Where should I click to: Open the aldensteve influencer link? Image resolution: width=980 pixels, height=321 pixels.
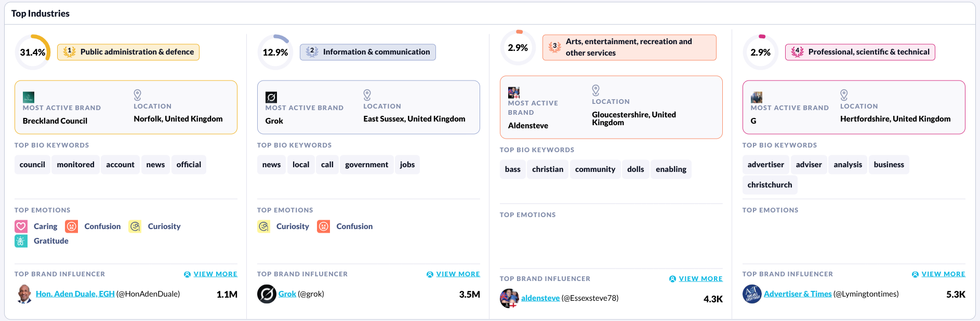pyautogui.click(x=540, y=298)
